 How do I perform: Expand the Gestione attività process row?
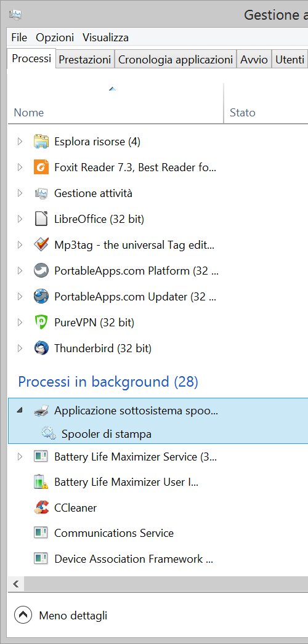19,193
